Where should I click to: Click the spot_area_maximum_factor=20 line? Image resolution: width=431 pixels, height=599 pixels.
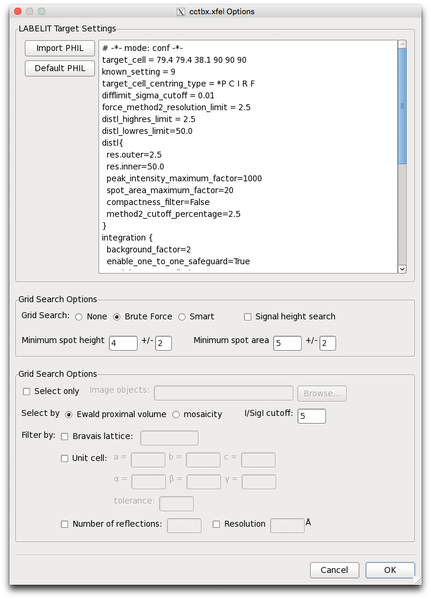click(x=170, y=190)
